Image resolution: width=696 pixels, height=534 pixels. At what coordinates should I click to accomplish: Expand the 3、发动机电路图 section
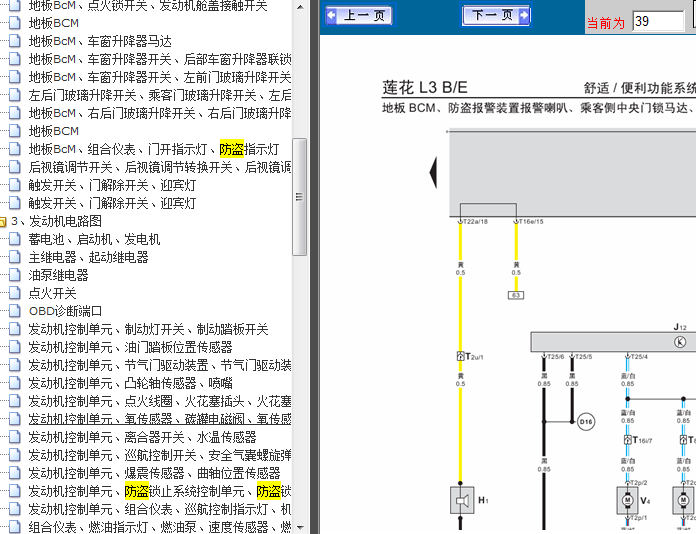point(56,221)
